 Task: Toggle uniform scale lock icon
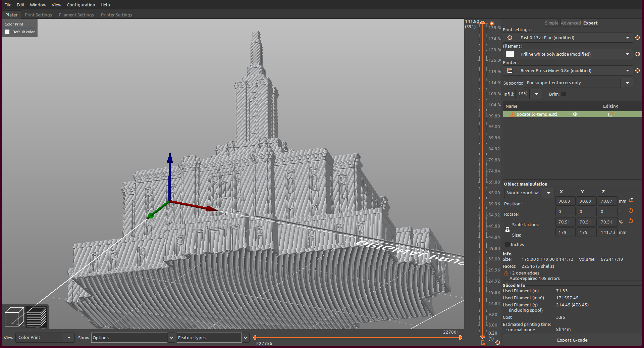point(507,230)
